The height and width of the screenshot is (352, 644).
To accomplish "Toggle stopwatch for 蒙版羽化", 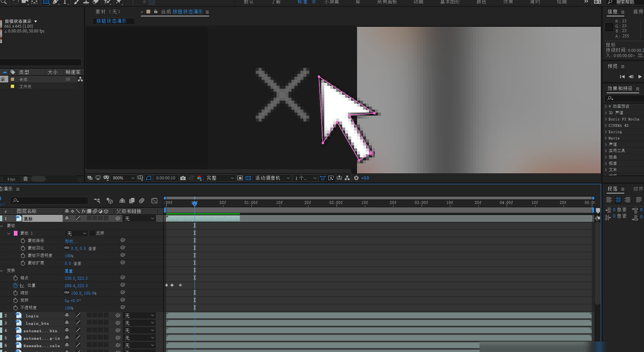I will pos(23,248).
